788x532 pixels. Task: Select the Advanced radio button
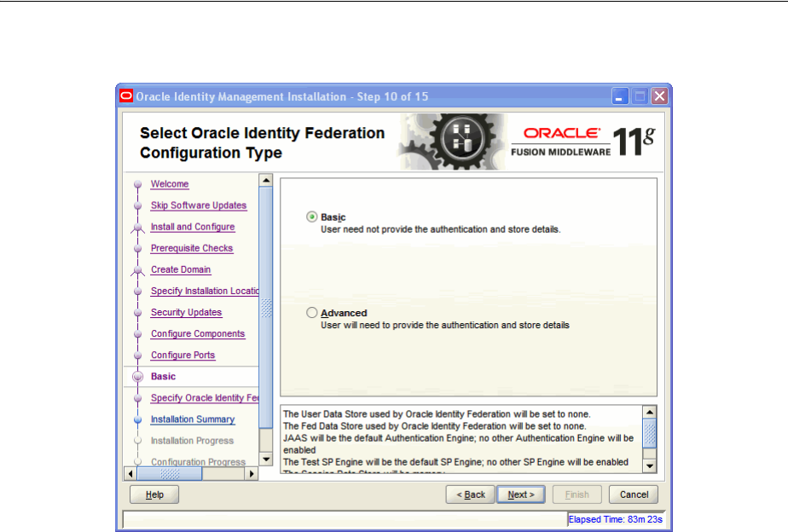click(x=311, y=313)
